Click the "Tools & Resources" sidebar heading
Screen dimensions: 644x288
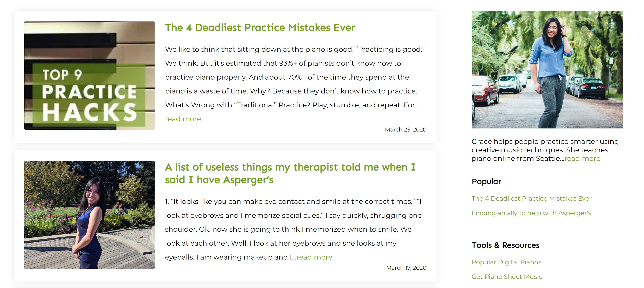pyautogui.click(x=505, y=245)
